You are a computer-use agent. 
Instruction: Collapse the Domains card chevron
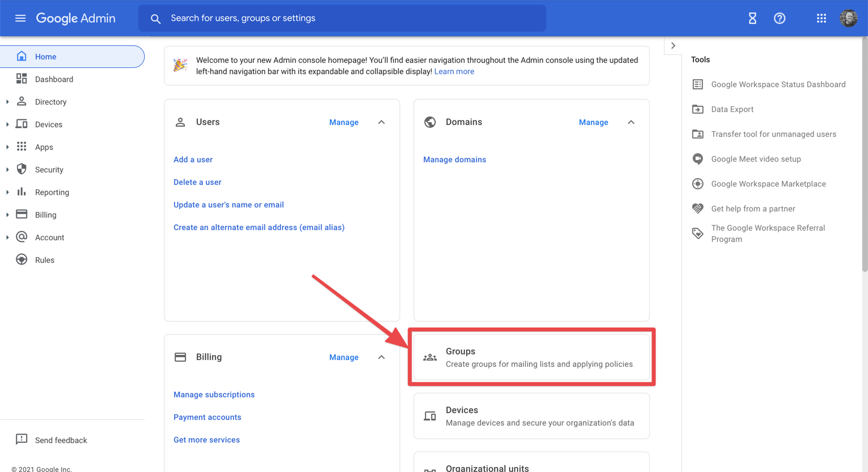coord(631,122)
